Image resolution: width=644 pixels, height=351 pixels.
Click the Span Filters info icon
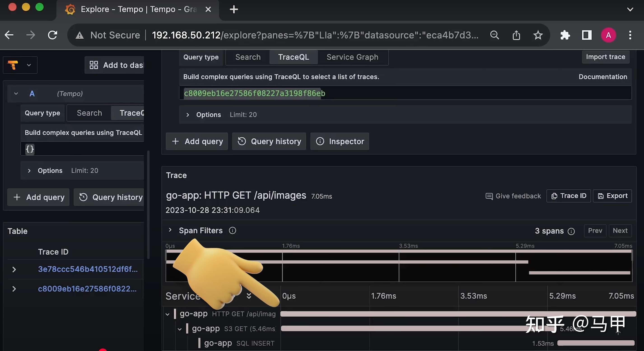click(232, 231)
